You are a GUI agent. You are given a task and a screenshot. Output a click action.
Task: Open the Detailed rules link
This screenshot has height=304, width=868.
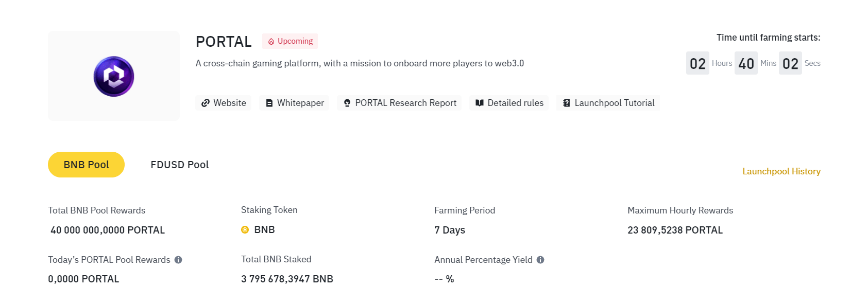point(509,103)
